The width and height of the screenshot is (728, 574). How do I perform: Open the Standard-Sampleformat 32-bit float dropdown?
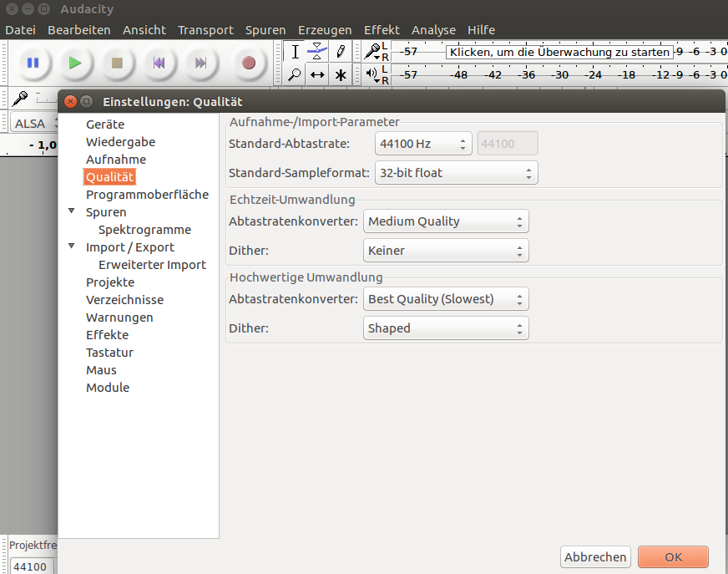(457, 173)
